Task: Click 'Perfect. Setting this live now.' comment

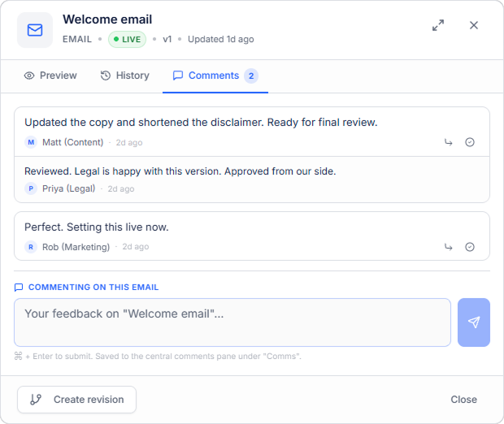Action: point(97,227)
